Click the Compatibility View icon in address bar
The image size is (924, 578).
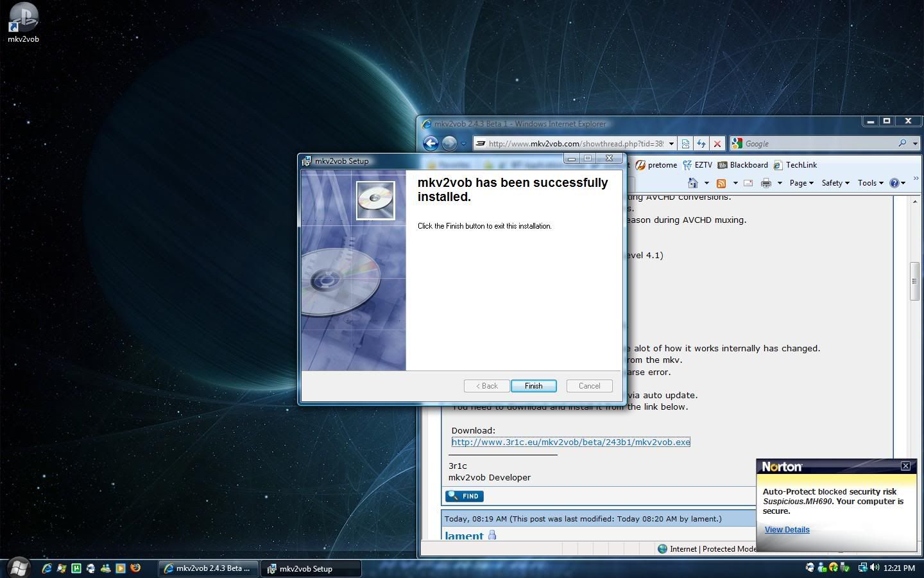pyautogui.click(x=685, y=144)
